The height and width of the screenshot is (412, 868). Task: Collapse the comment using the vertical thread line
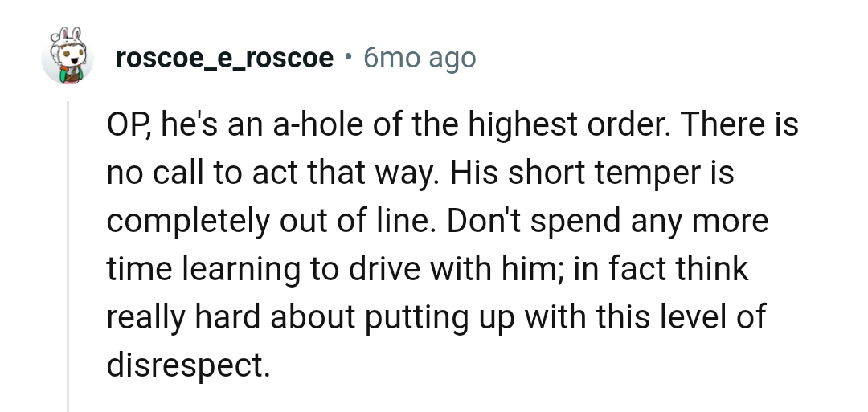[x=68, y=257]
